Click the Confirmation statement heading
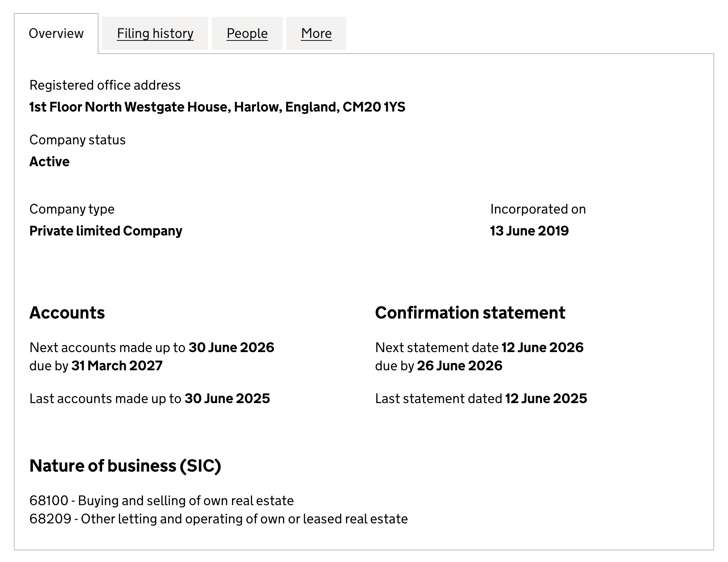 point(470,313)
